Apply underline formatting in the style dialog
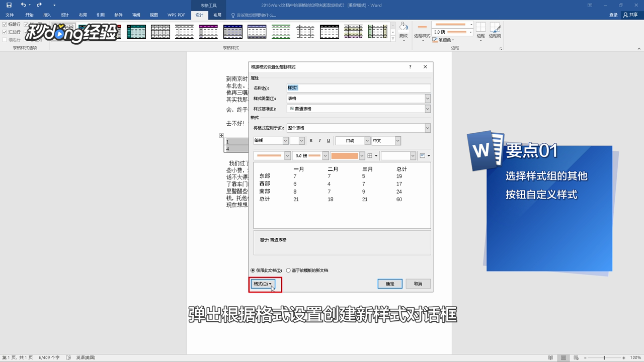 pos(329,141)
